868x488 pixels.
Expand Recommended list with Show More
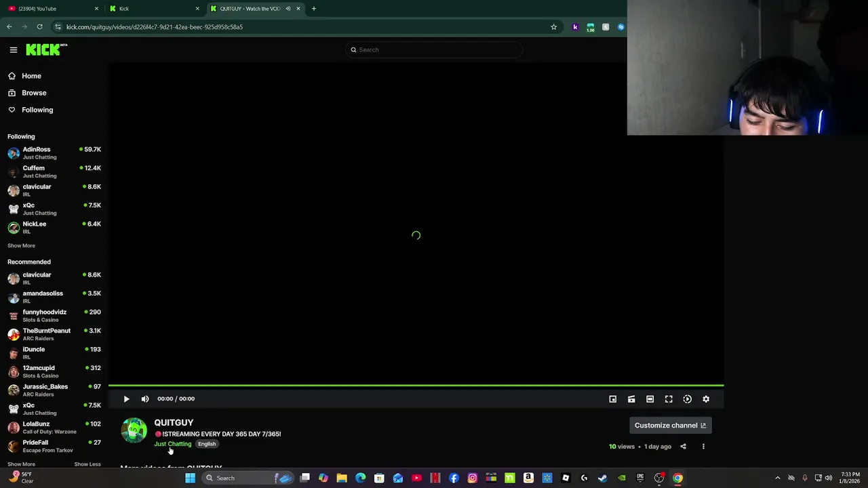pyautogui.click(x=21, y=464)
